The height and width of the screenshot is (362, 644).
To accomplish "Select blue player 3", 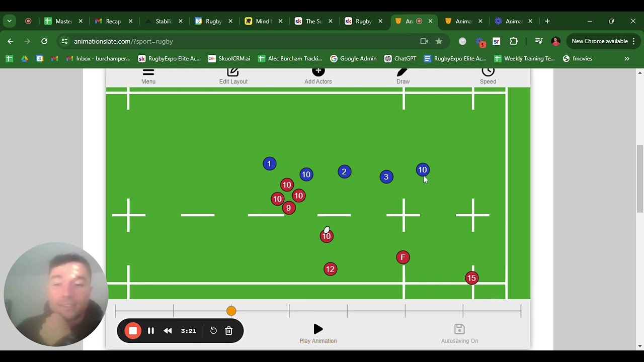I will [x=386, y=177].
